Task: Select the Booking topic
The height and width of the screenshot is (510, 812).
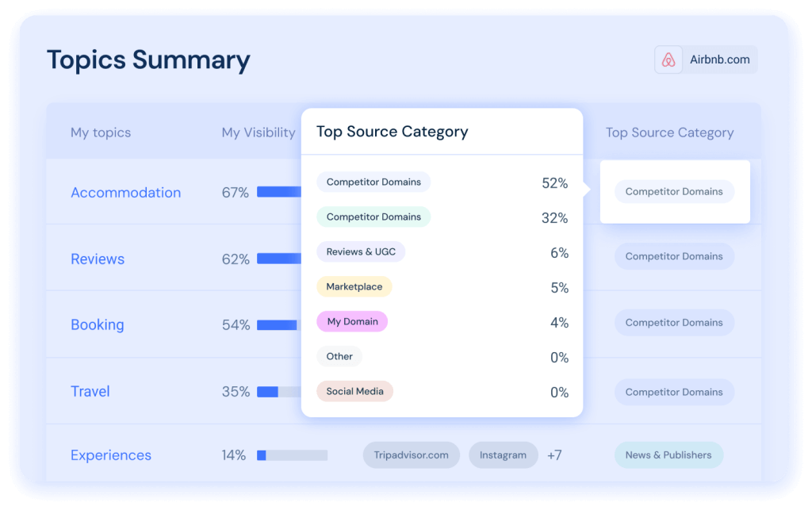Action: tap(98, 325)
